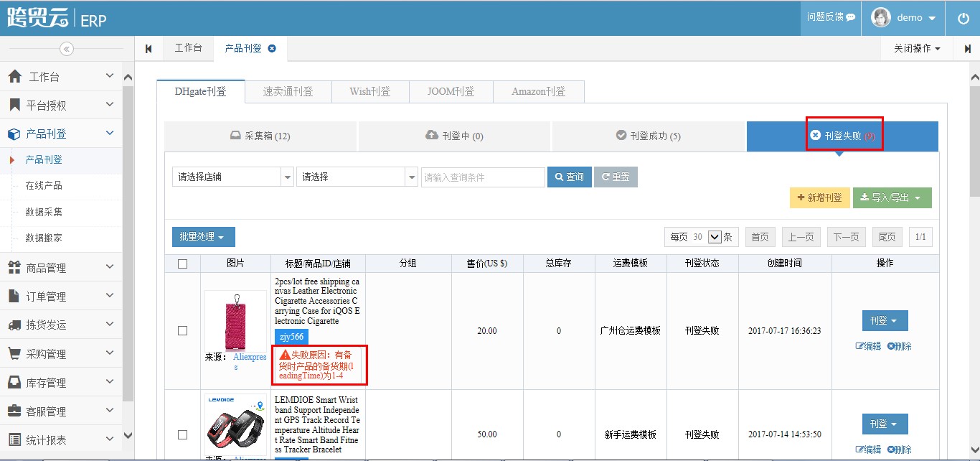Tick checkbox for Cigarette Case product row
This screenshot has width=980, height=461.
pyautogui.click(x=182, y=330)
